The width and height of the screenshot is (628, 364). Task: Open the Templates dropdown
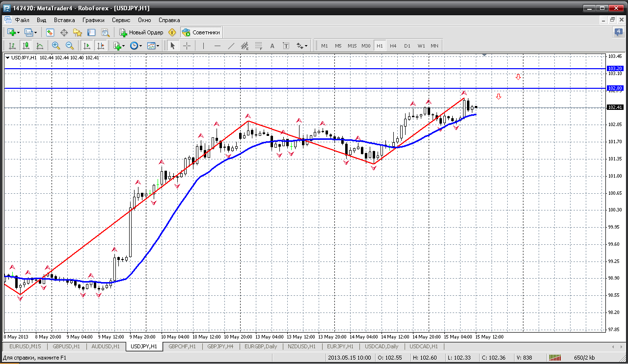point(153,46)
